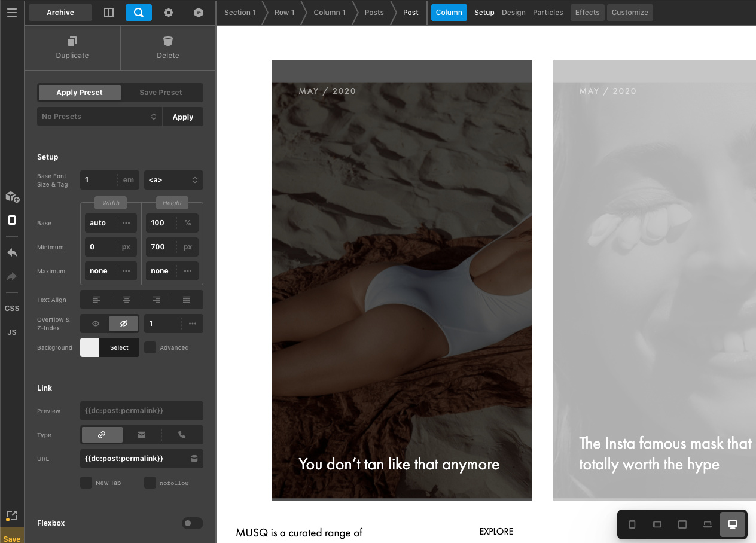
Task: Open settings via the gear icon
Action: coord(169,13)
